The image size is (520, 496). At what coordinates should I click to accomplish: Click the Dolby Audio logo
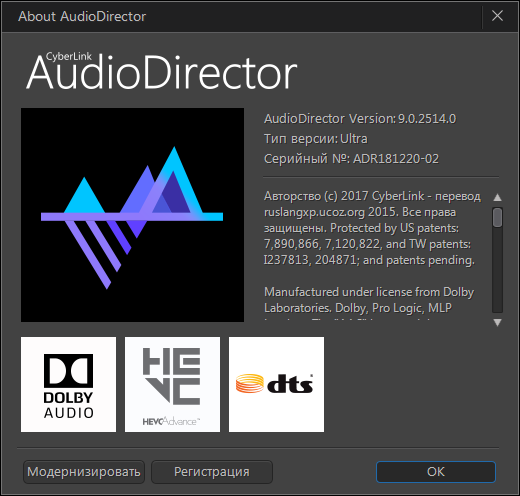(x=68, y=384)
